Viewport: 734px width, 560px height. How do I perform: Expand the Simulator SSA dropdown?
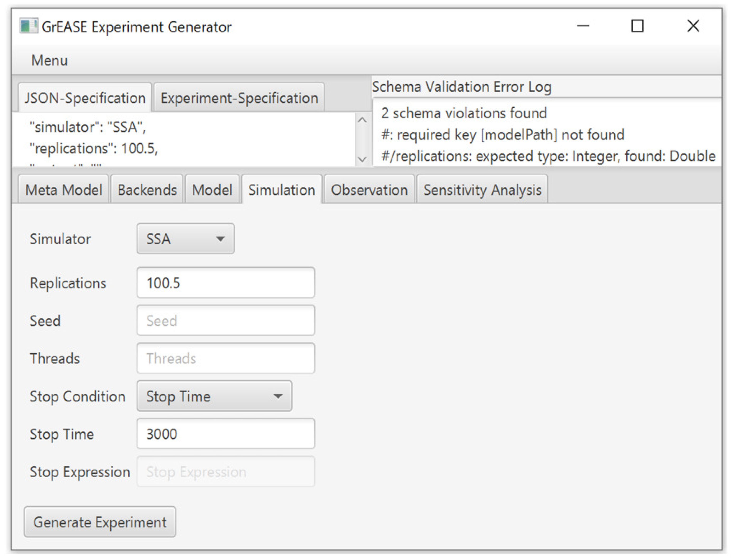click(185, 239)
